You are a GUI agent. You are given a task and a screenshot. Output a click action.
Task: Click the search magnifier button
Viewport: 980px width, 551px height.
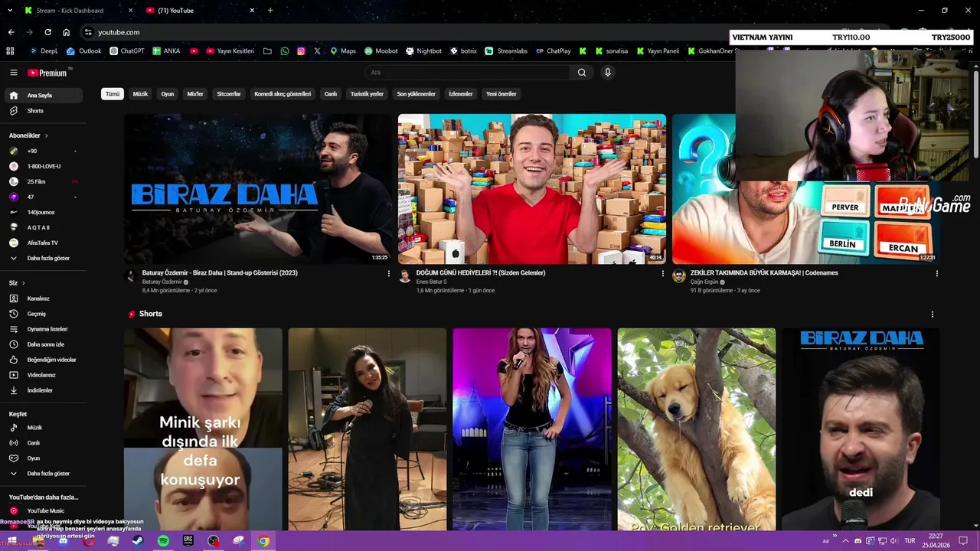(582, 73)
